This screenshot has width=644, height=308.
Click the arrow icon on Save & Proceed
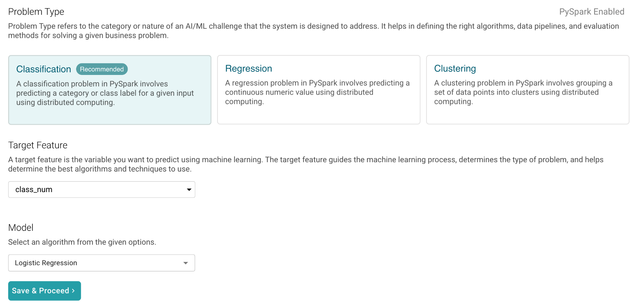click(x=73, y=291)
